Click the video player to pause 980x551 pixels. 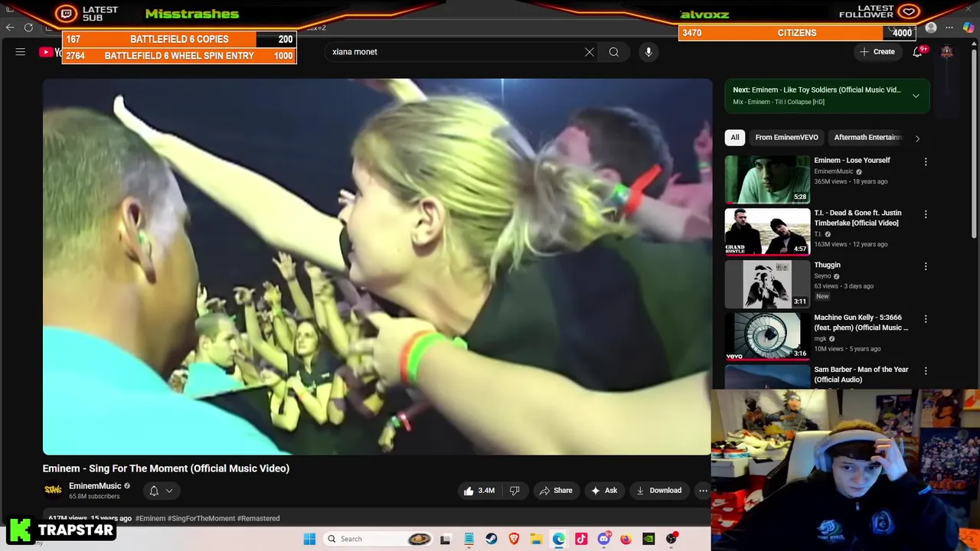tap(377, 266)
